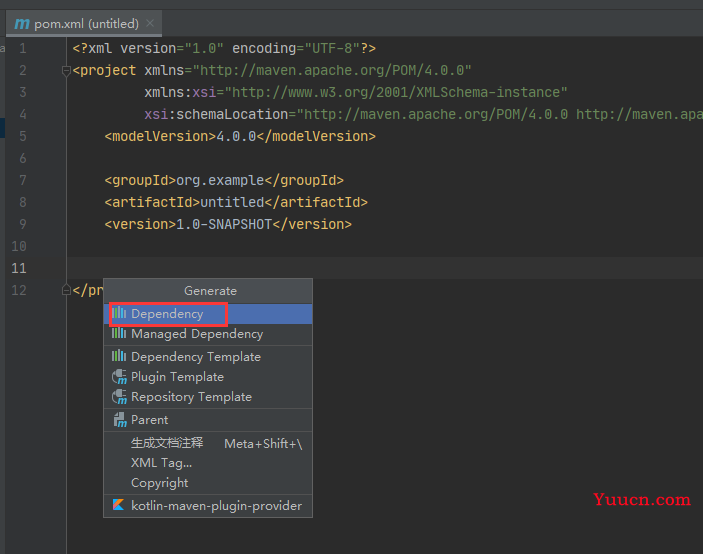Select Plugin Template entry
Image resolution: width=703 pixels, height=554 pixels.
coord(208,377)
